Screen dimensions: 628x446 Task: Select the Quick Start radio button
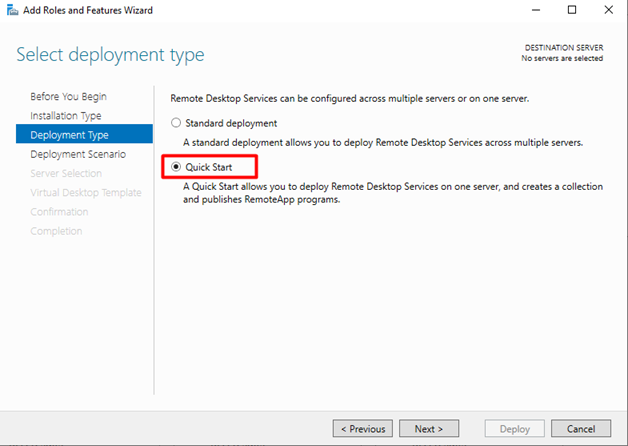point(176,167)
